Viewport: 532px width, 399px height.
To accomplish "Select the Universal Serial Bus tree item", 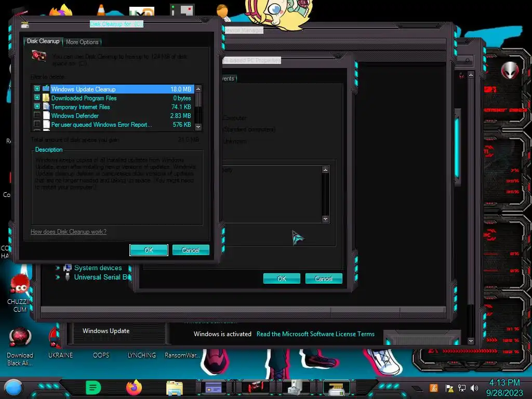I will (102, 277).
